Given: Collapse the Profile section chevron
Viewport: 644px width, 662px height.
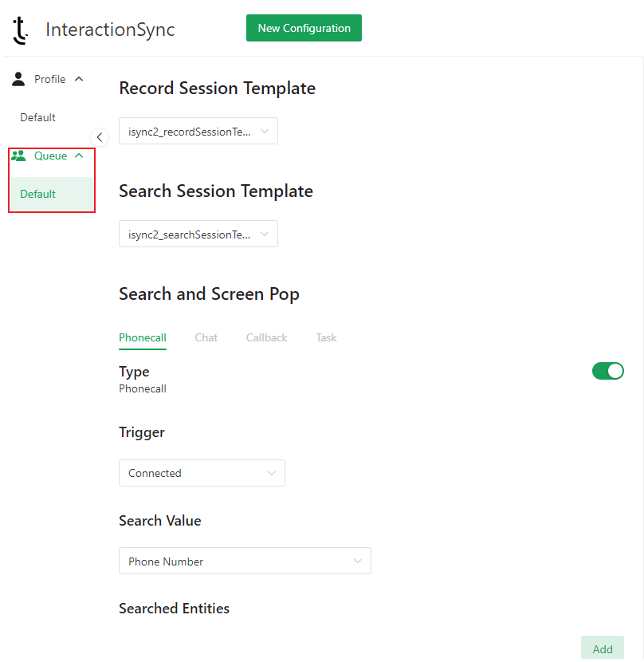Looking at the screenshot, I should (79, 79).
